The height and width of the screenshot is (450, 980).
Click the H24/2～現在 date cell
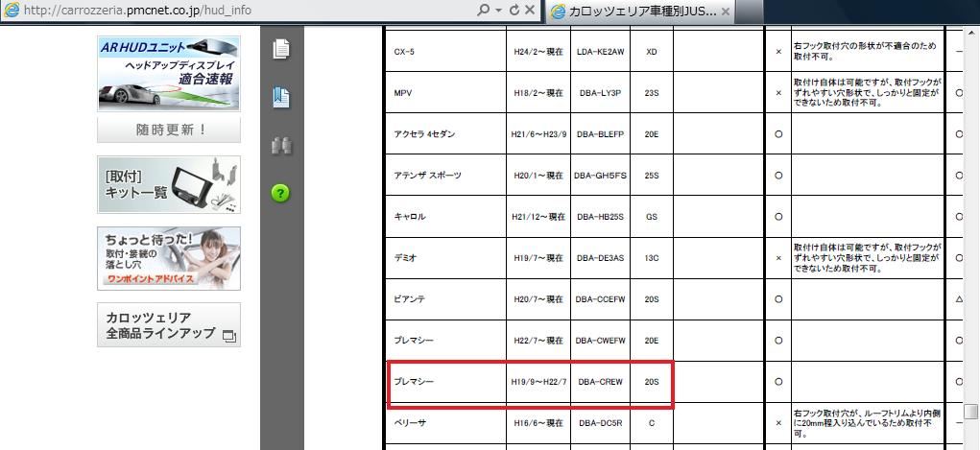[538, 51]
